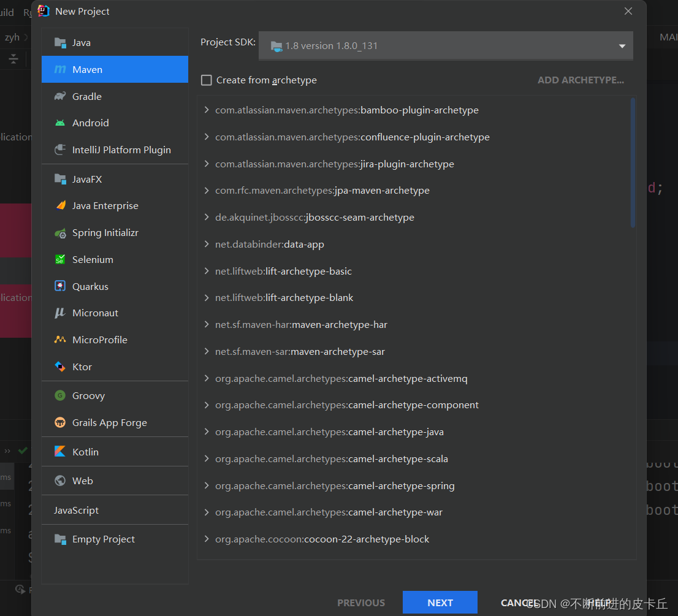Expand net.databinder data-app entry
Viewport: 678px width, 616px height.
(207, 244)
